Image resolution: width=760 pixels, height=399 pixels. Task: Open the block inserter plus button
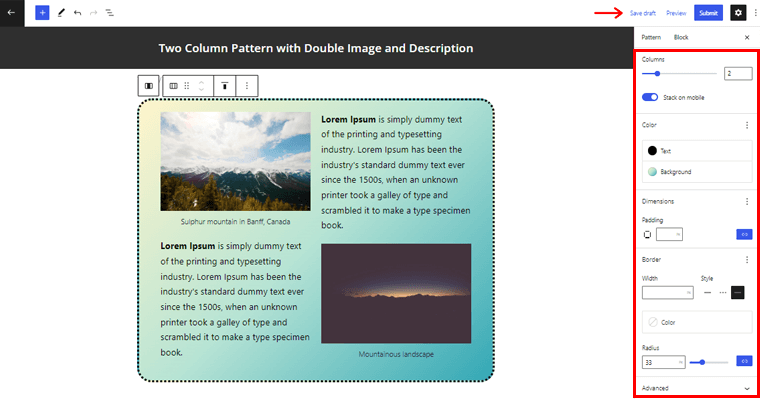[x=42, y=13]
